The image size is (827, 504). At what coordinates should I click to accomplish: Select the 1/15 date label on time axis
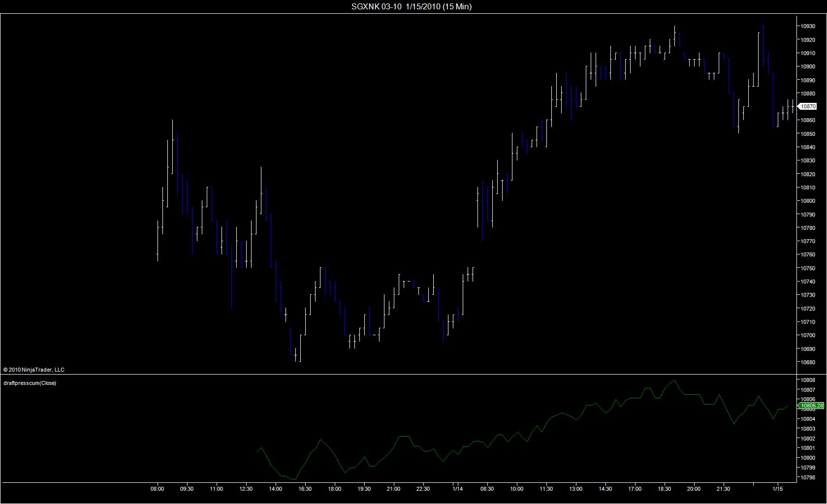point(778,489)
